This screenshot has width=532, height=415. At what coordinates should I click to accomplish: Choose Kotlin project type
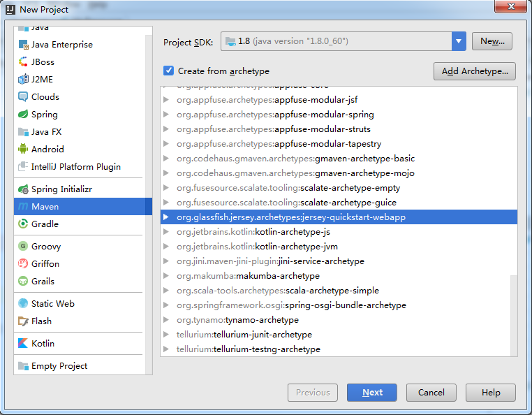click(x=80, y=343)
